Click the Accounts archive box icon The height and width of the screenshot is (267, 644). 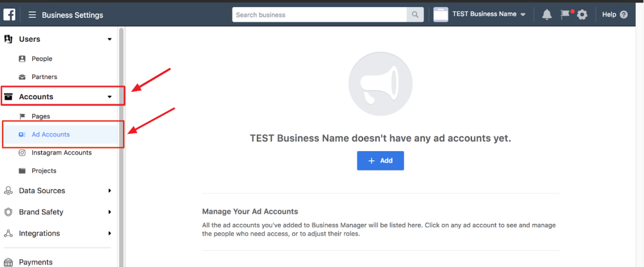click(8, 97)
